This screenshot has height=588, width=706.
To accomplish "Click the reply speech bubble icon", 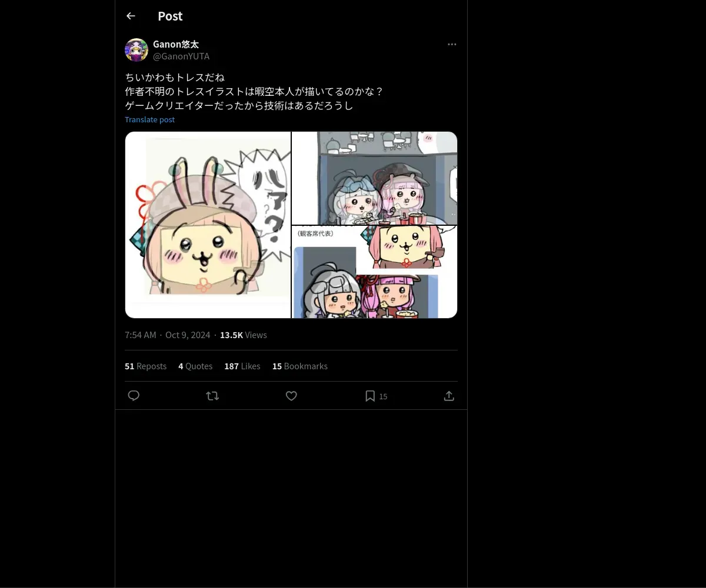I will pyautogui.click(x=134, y=396).
